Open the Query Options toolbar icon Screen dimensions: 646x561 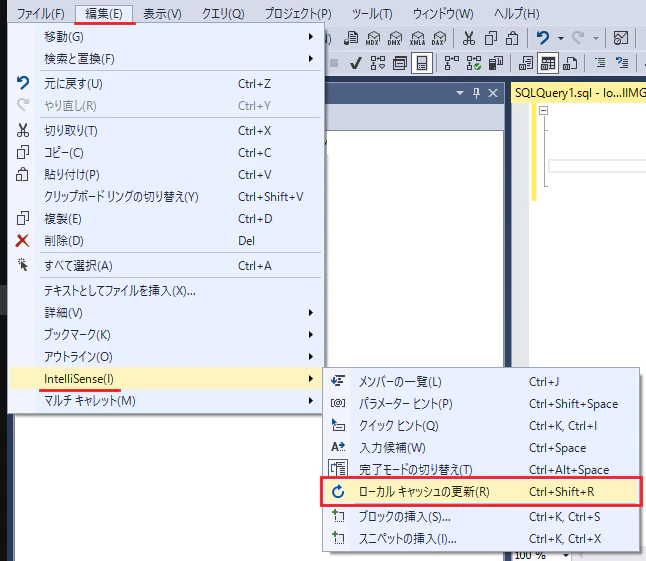pos(400,63)
